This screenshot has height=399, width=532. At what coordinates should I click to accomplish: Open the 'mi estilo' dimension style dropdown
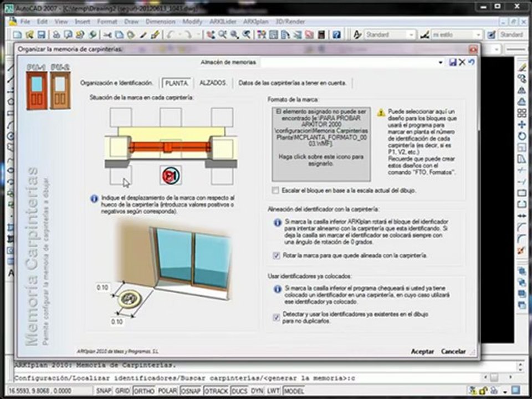(478, 34)
